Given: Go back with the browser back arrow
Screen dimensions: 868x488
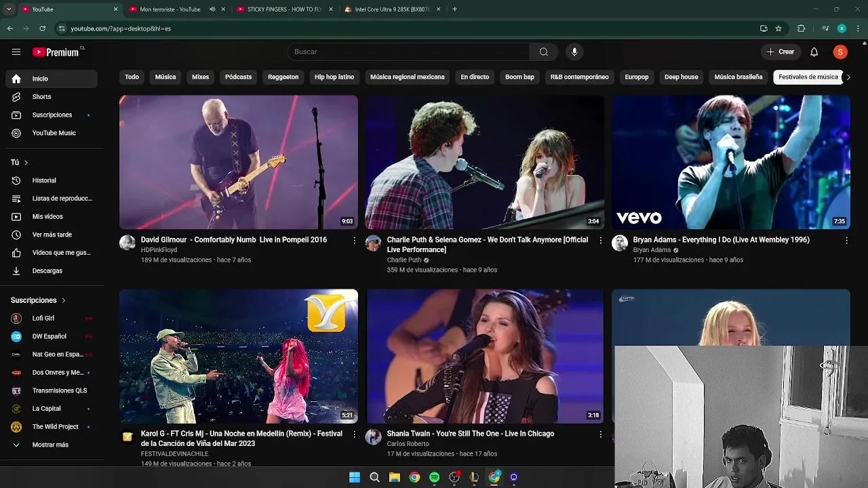Looking at the screenshot, I should tap(9, 28).
